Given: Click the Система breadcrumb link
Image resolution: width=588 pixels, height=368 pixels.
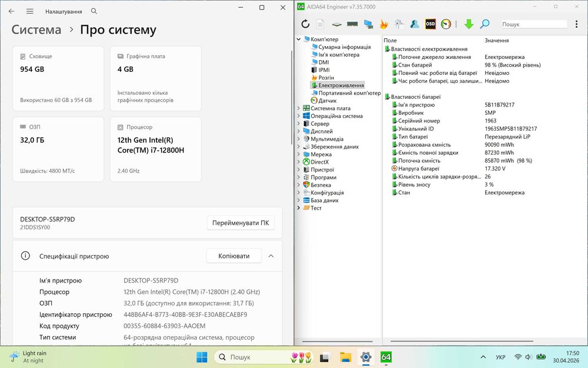Looking at the screenshot, I should click(x=36, y=29).
